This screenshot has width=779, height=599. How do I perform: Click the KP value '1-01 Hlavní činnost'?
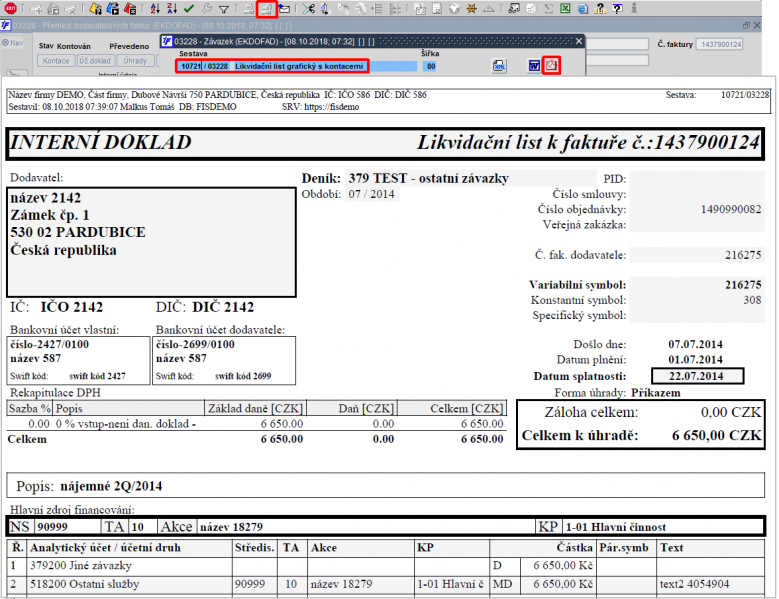(616, 527)
